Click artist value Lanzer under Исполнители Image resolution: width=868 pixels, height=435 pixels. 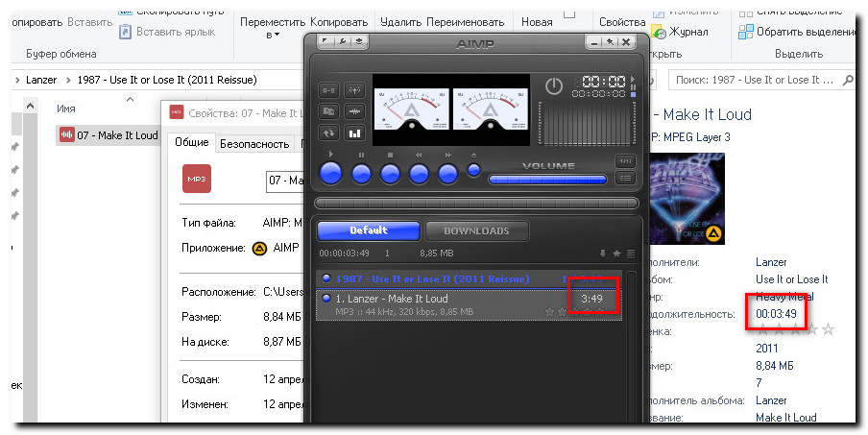771,262
